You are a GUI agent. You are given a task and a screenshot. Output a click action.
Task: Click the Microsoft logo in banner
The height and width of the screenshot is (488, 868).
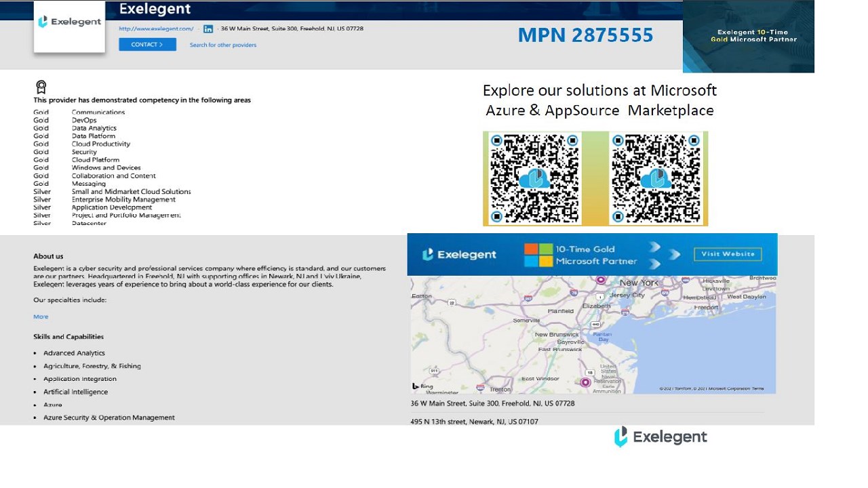pyautogui.click(x=538, y=255)
